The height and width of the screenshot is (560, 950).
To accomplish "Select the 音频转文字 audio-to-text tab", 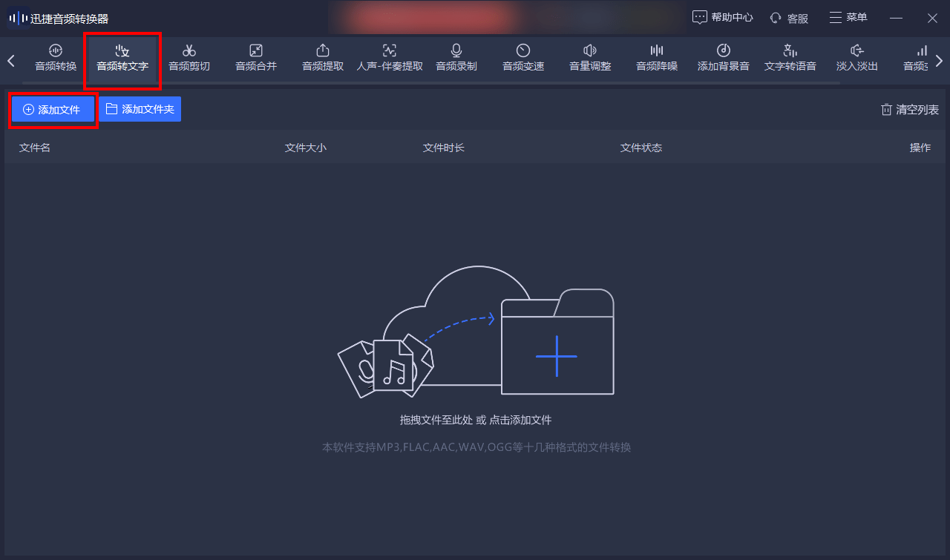I will [x=122, y=57].
